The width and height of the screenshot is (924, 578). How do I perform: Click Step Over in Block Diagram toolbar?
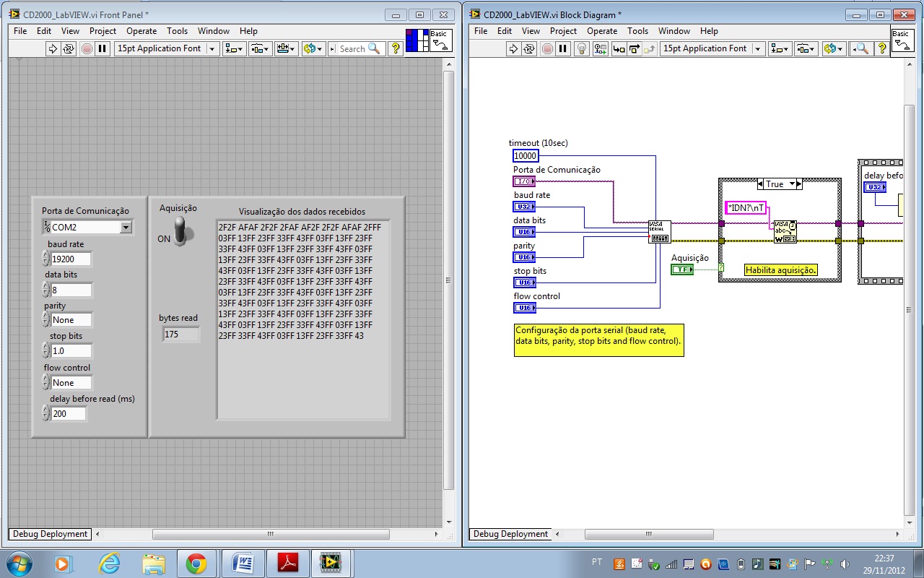click(x=634, y=48)
